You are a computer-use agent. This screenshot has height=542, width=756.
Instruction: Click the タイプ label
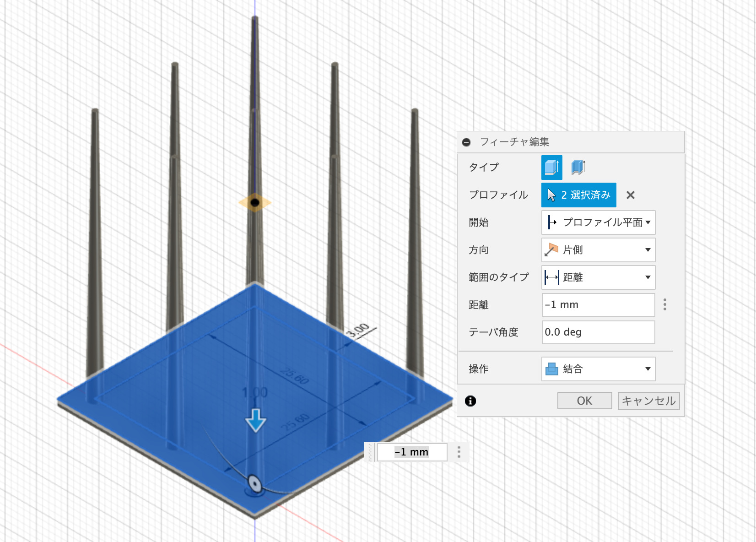coord(484,167)
